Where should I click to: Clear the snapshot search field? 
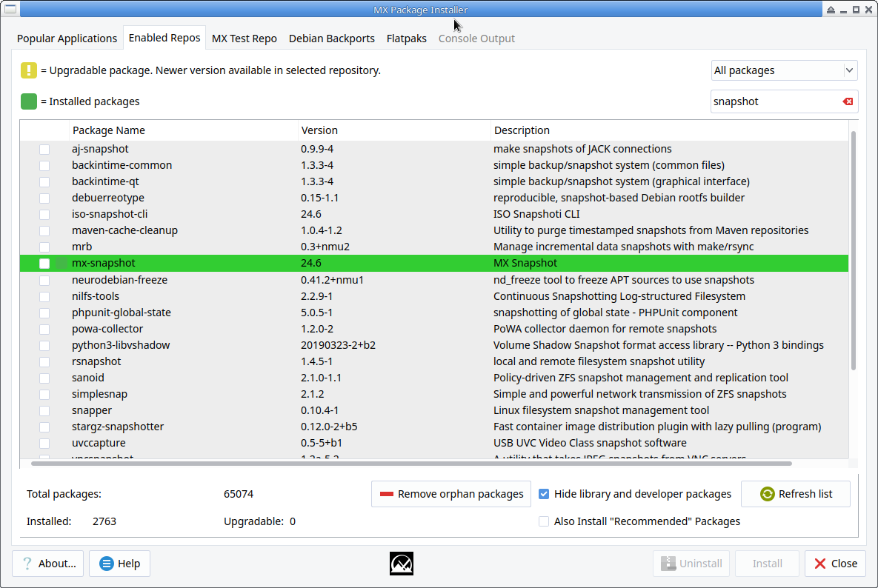tap(848, 101)
